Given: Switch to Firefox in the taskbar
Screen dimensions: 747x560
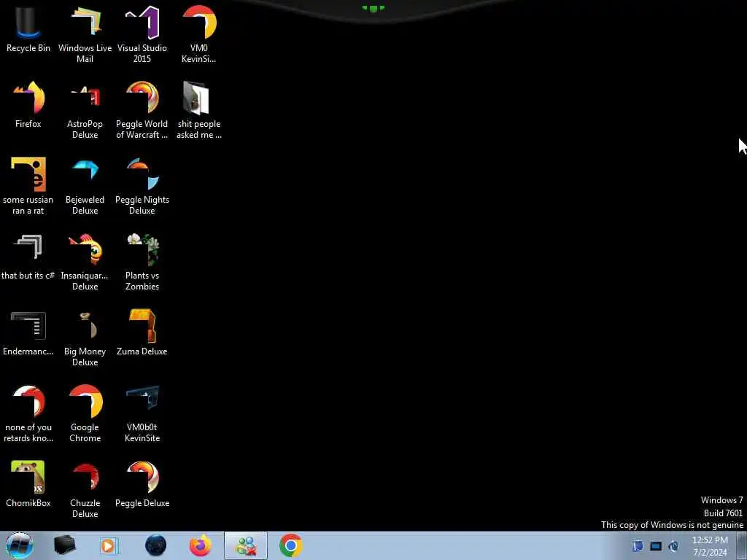Looking at the screenshot, I should coord(201,545).
